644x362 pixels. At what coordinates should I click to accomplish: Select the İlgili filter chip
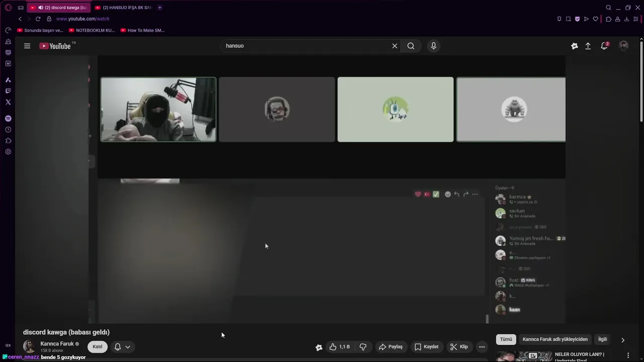click(x=602, y=339)
